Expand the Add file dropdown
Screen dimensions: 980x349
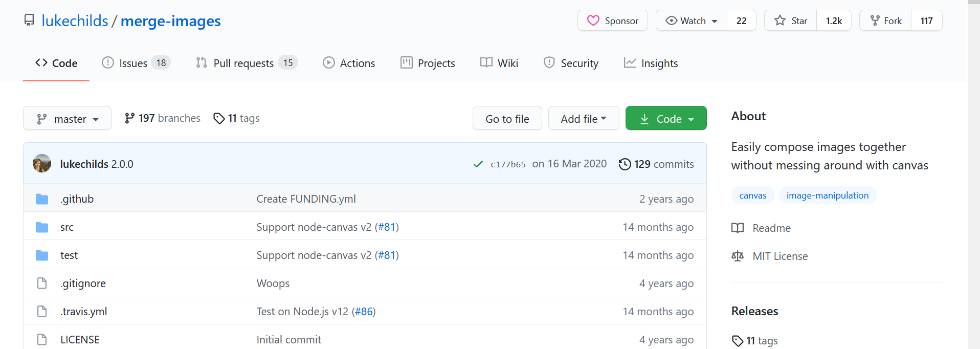pos(584,118)
